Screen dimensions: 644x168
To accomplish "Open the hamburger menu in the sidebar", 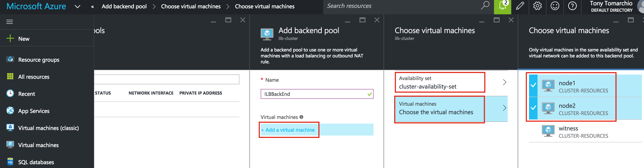I will pyautogui.click(x=10, y=22).
